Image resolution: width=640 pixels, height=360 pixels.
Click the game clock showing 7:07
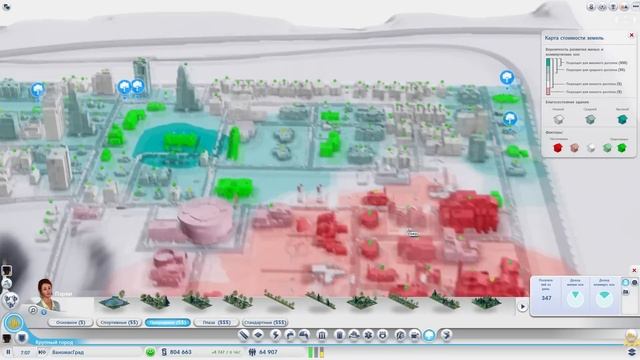[x=25, y=352]
